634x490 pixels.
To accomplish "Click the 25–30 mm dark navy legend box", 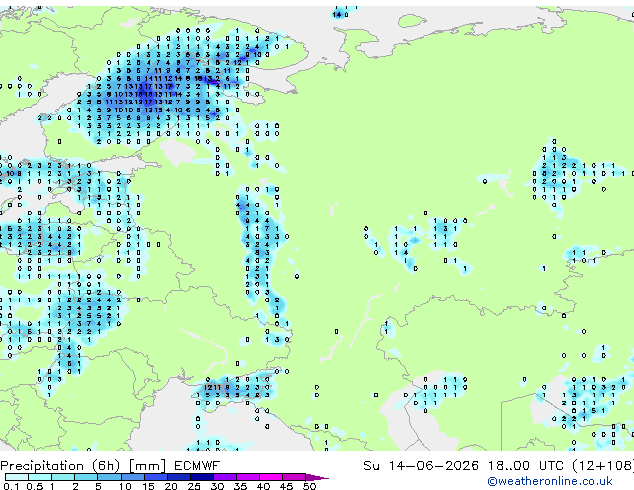I will 201,477.
